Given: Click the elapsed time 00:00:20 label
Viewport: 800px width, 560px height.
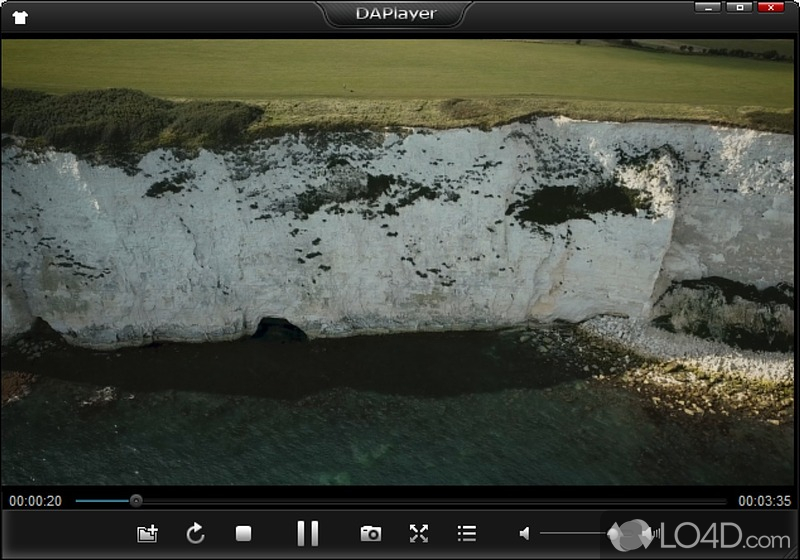Looking at the screenshot, I should (x=35, y=501).
